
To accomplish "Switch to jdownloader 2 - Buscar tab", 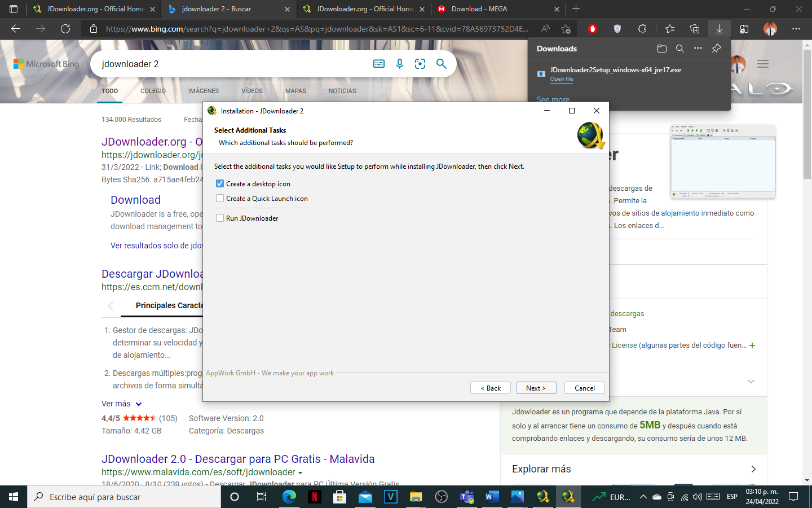I will (x=228, y=9).
